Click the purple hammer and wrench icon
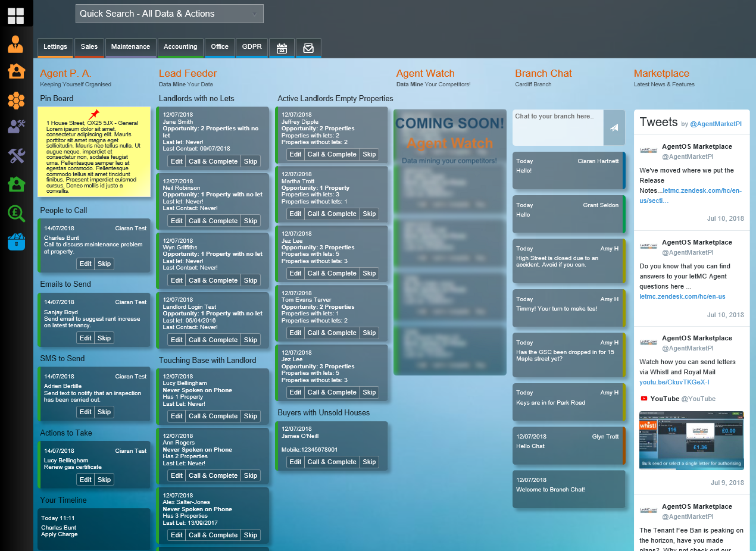Screen dimensions: 756x551 point(16,156)
